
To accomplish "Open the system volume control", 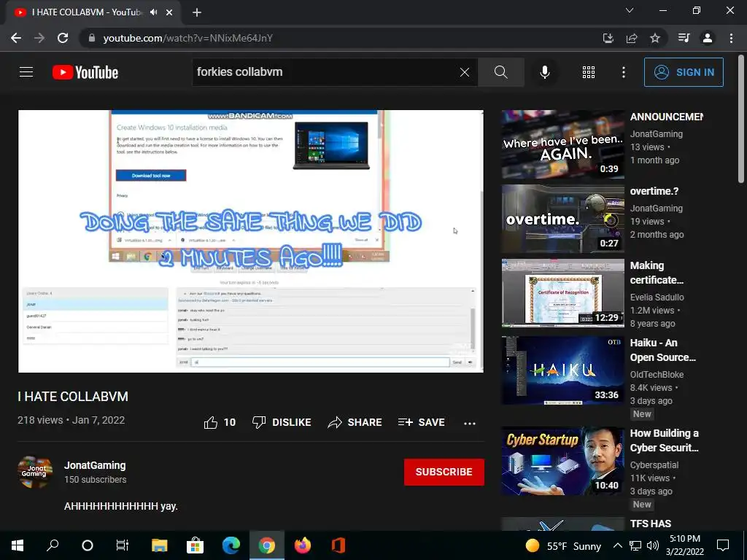I will (x=653, y=545).
